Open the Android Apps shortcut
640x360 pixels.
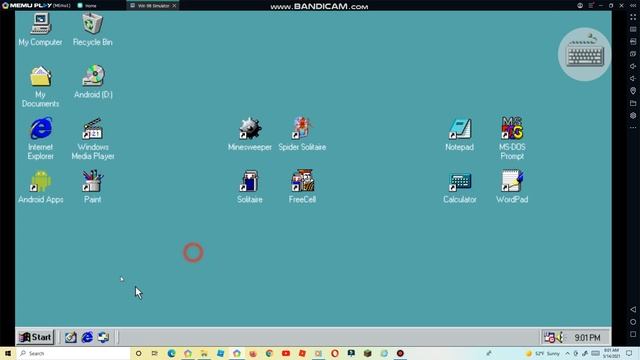[x=40, y=187]
